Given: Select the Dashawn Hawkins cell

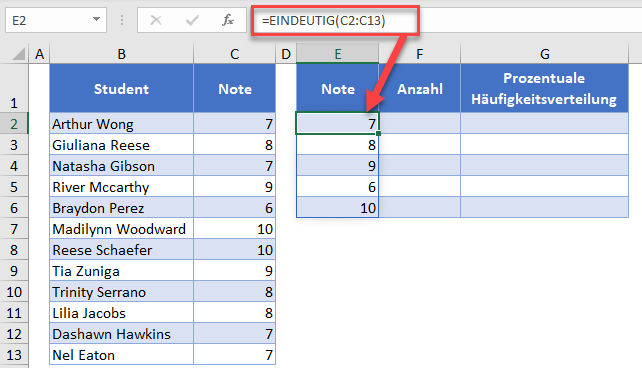Looking at the screenshot, I should (x=121, y=334).
